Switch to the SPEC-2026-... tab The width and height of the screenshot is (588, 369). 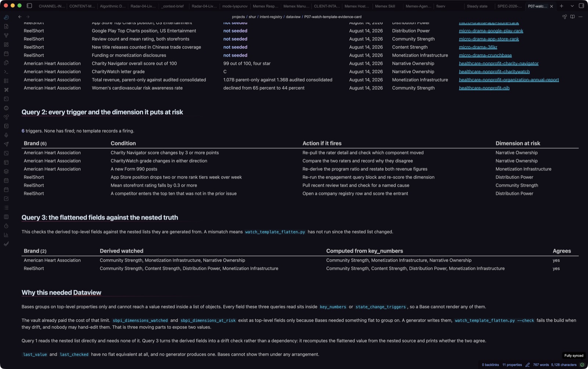[509, 6]
